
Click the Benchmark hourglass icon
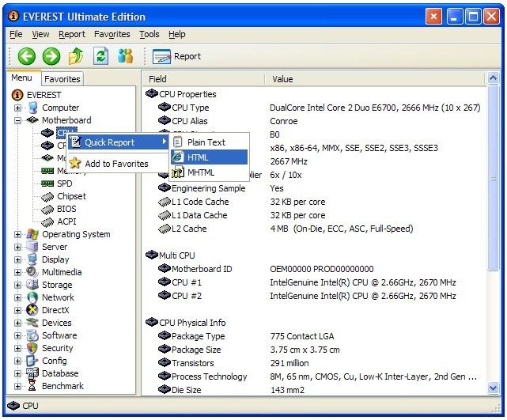(32, 386)
